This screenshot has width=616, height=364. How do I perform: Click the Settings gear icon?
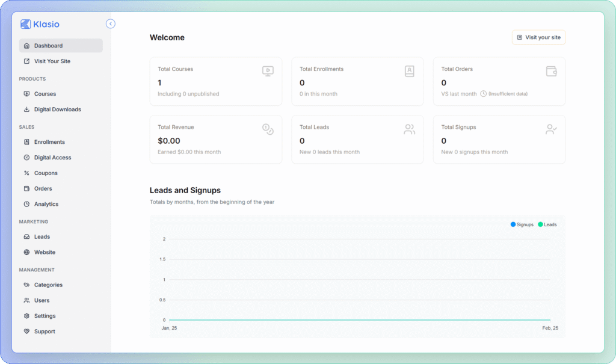(x=26, y=316)
